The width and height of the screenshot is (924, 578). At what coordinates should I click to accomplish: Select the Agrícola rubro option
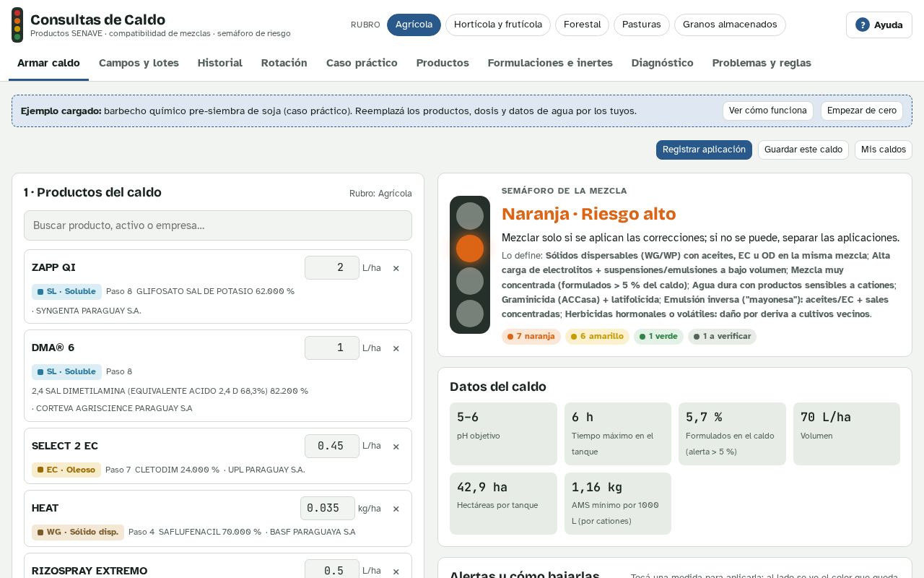[414, 25]
